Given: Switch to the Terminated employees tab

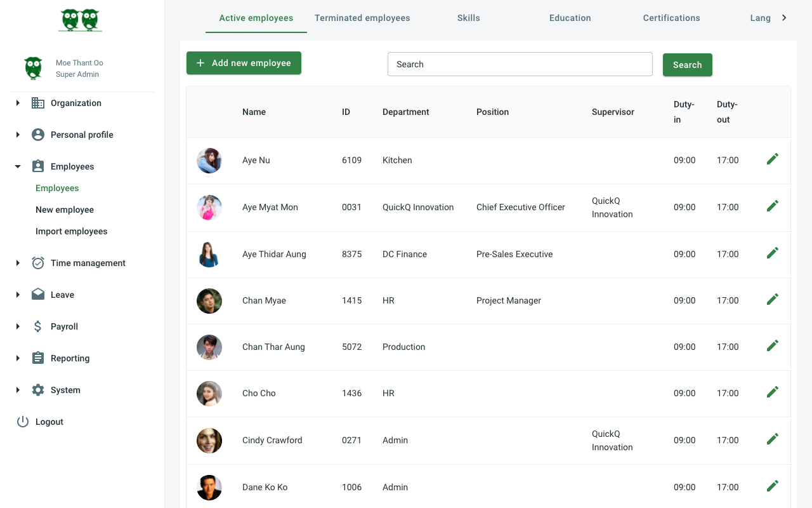Looking at the screenshot, I should [x=362, y=18].
